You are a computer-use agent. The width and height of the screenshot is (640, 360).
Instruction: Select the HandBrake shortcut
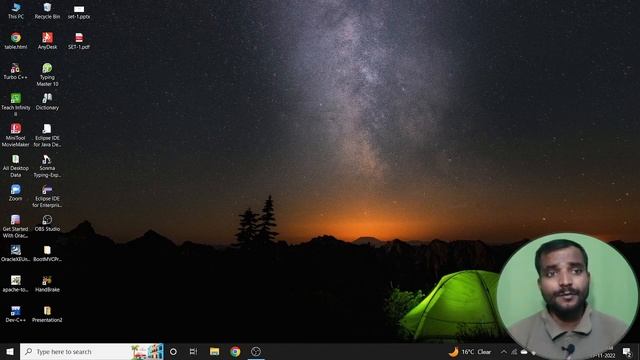click(x=47, y=284)
